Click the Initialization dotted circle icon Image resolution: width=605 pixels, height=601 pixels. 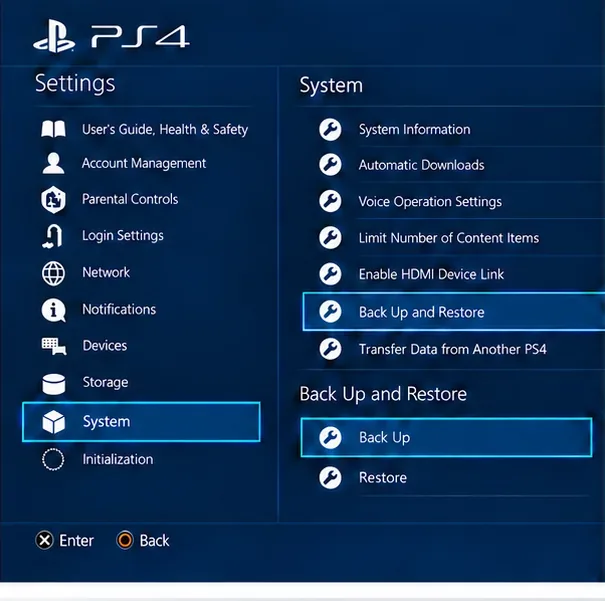click(x=53, y=459)
